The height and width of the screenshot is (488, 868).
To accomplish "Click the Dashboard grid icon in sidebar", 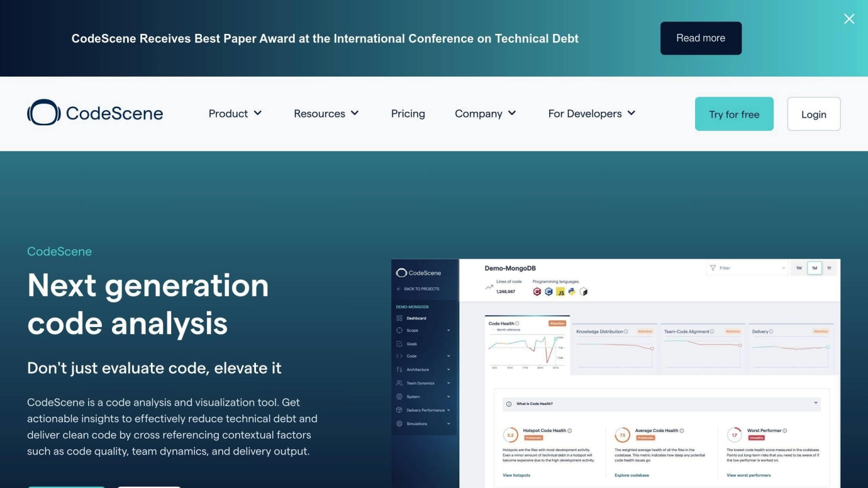I will click(x=400, y=318).
